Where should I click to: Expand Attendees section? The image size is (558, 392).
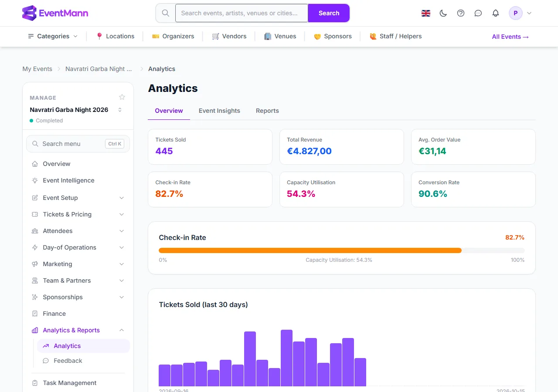point(122,231)
